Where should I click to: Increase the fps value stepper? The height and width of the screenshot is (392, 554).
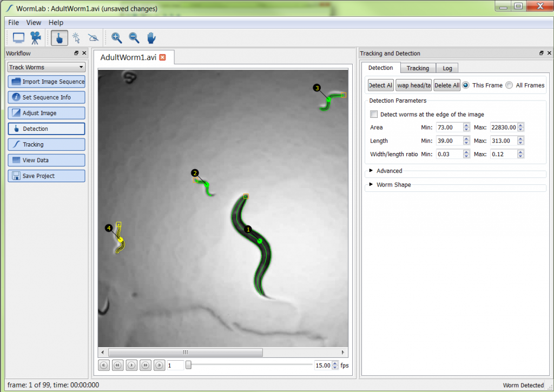point(335,363)
